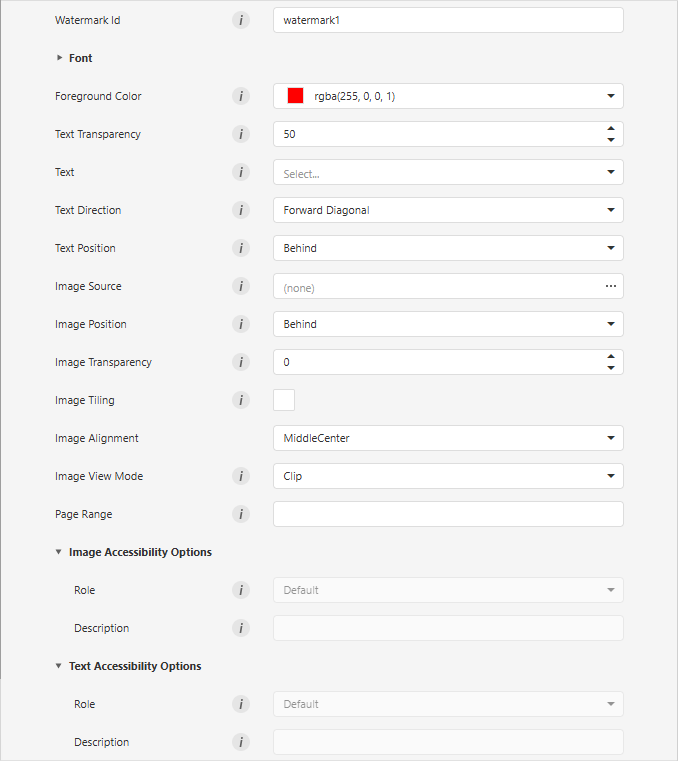Enable the Image Tiling checkbox
Viewport: 678px width, 761px height.
click(x=284, y=400)
